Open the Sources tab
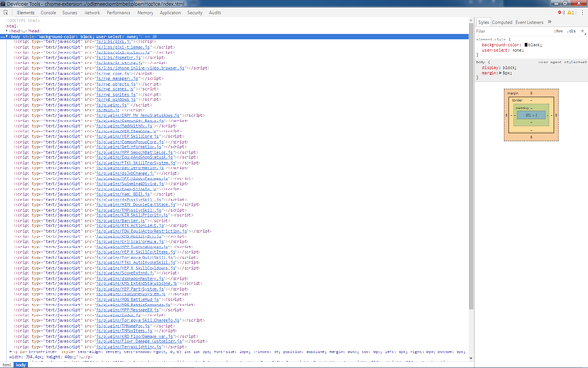588x368 pixels. point(70,12)
